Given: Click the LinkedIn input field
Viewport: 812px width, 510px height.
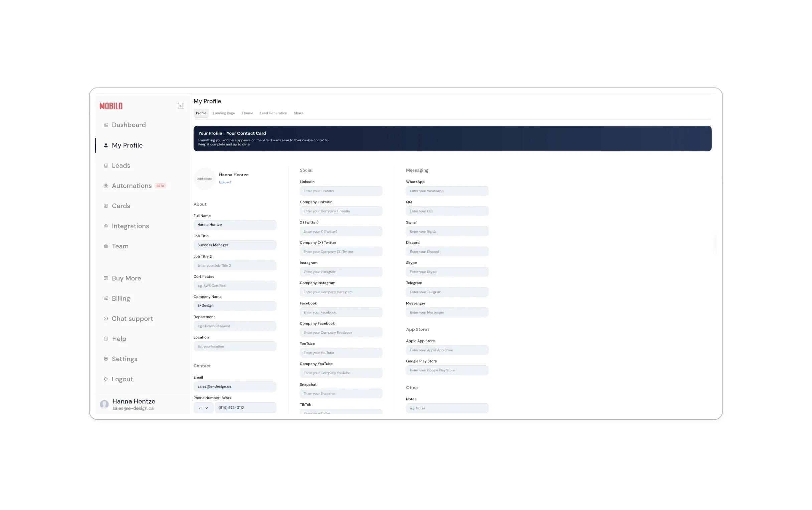Looking at the screenshot, I should [341, 191].
